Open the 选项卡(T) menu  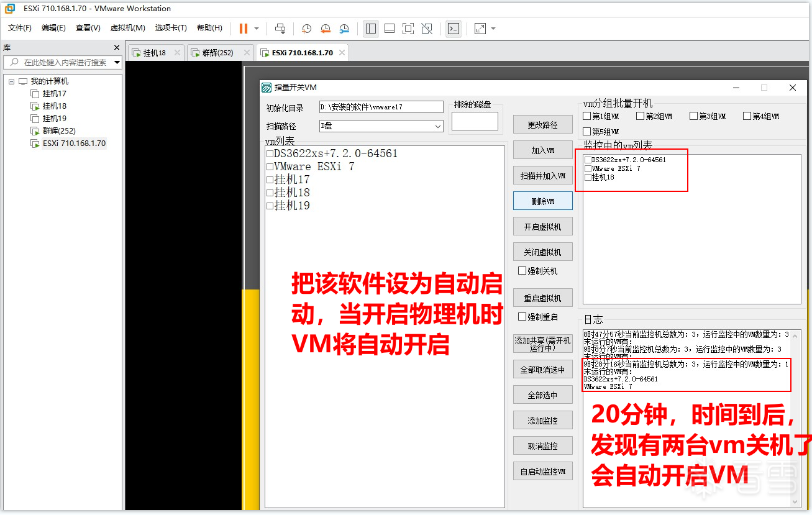click(x=171, y=28)
